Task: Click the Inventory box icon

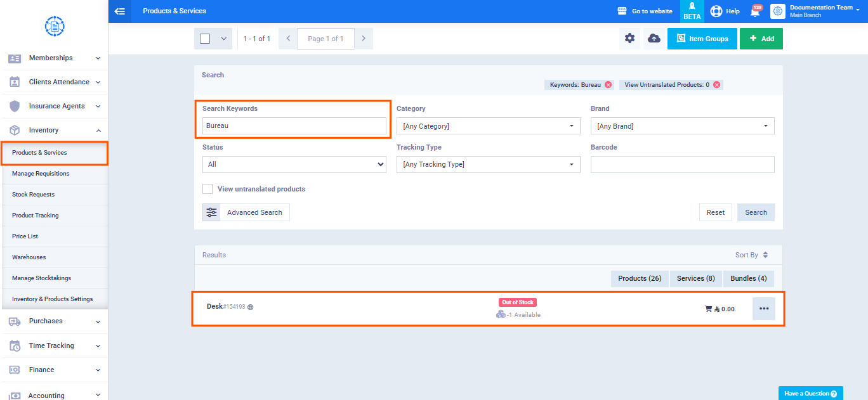Action: coord(15,130)
